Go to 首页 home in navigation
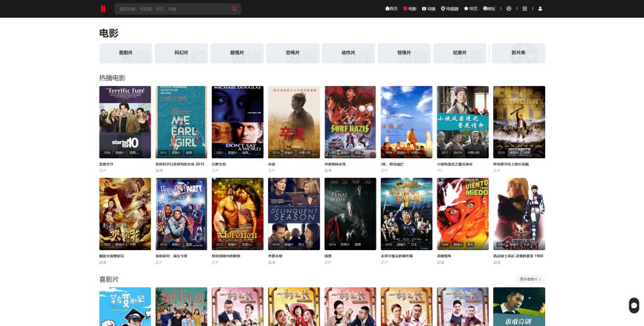 point(392,9)
